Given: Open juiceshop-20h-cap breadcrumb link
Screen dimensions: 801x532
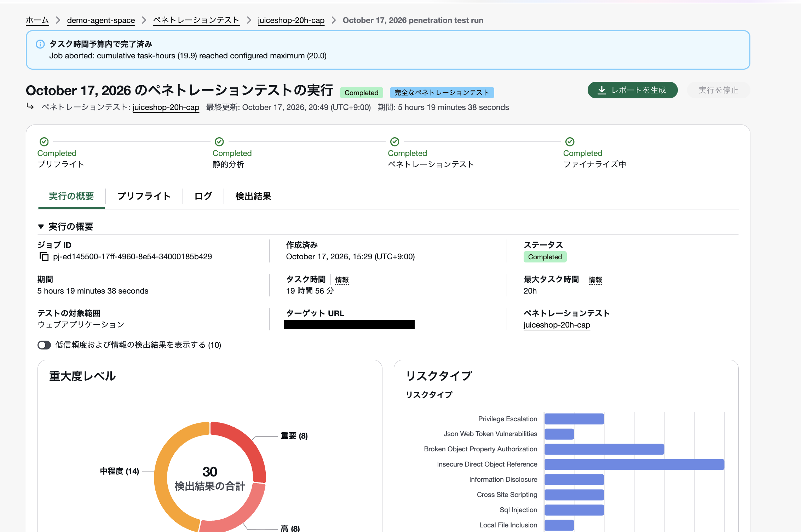Looking at the screenshot, I should pos(291,20).
